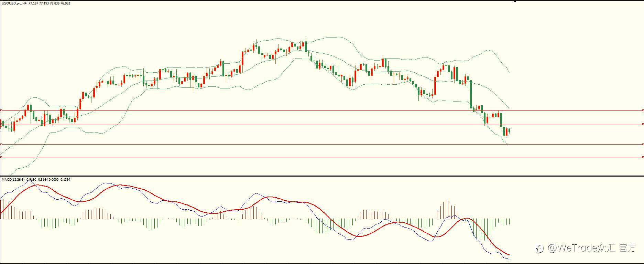Click the last green candlestick on the chart
Viewport: 644px width, 264px height.
pos(509,130)
